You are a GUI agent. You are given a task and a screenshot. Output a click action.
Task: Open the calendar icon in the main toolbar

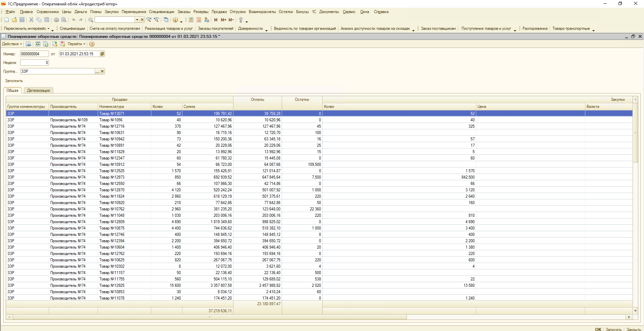[199, 20]
